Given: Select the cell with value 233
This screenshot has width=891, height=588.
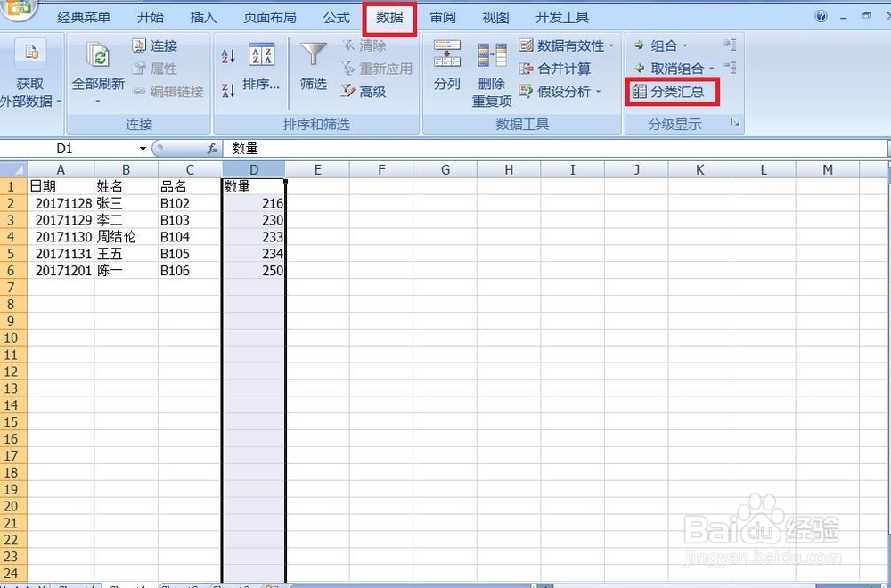Looking at the screenshot, I should pyautogui.click(x=254, y=237).
